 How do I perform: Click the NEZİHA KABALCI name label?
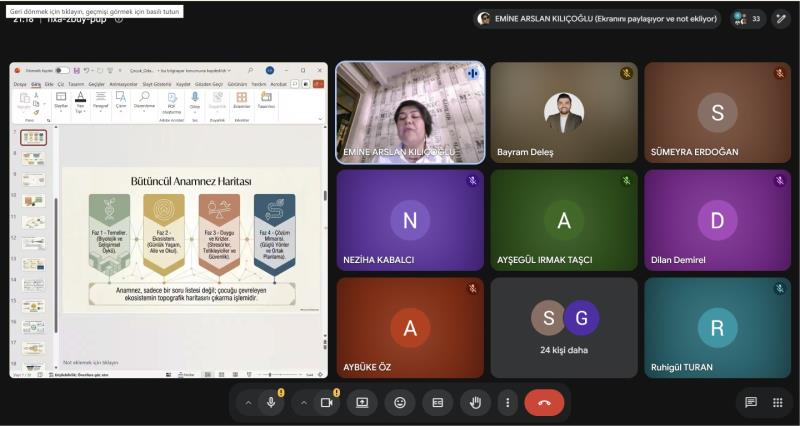click(x=379, y=260)
